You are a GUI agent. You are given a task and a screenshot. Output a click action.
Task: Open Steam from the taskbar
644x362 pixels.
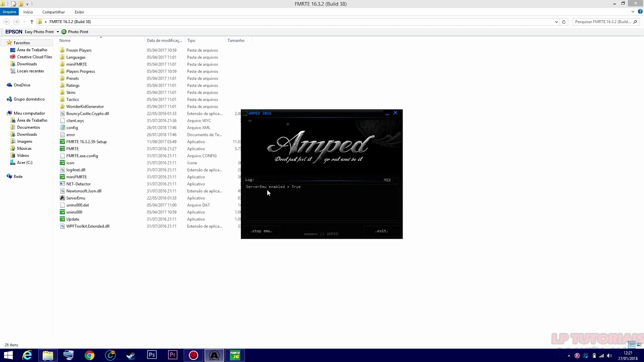[x=131, y=355]
